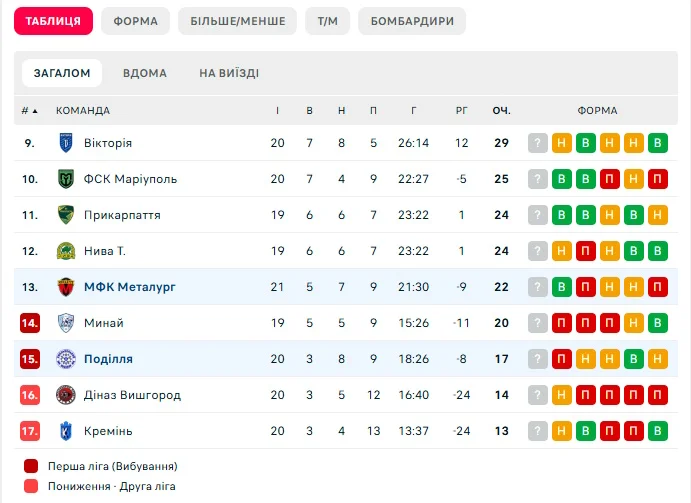Sort standings by the ОЧ. points column

[x=501, y=110]
